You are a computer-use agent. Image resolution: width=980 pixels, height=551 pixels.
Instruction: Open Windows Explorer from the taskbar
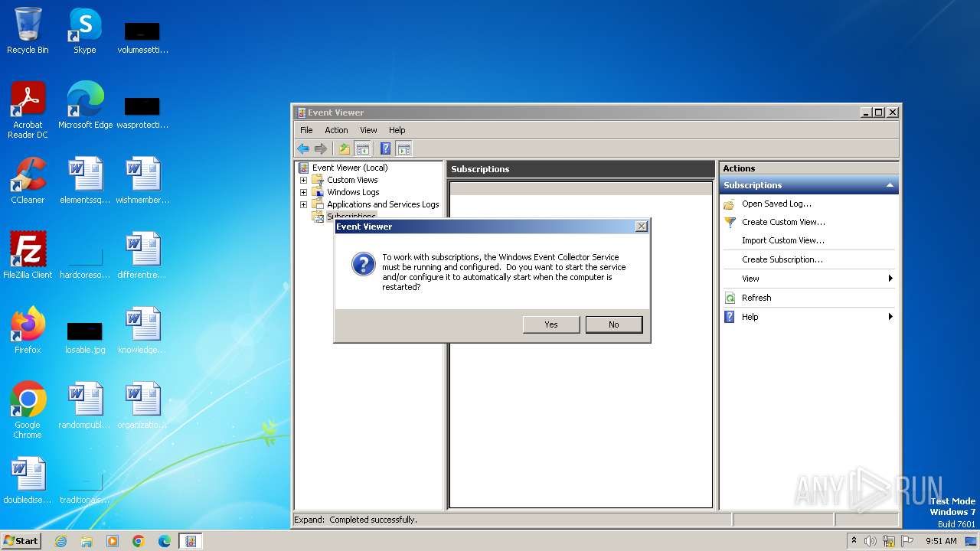coord(87,541)
